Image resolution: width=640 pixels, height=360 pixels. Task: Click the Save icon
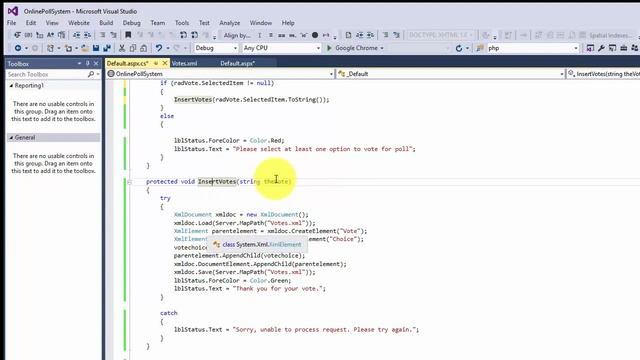[x=96, y=48]
